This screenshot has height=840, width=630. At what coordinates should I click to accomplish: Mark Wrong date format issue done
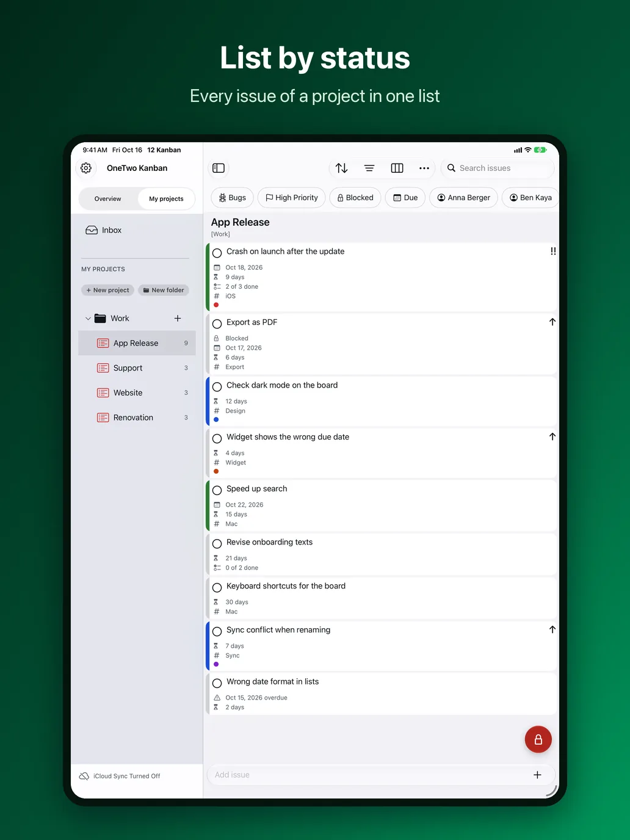pyautogui.click(x=217, y=683)
